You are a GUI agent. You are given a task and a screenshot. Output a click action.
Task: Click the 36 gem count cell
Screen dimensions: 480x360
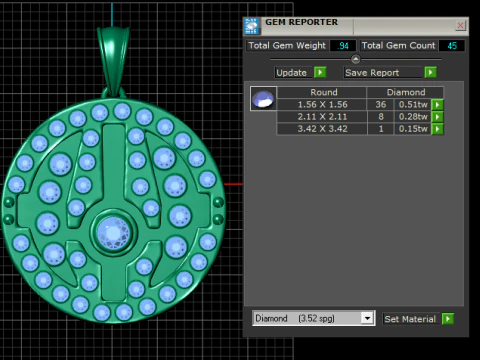point(381,105)
